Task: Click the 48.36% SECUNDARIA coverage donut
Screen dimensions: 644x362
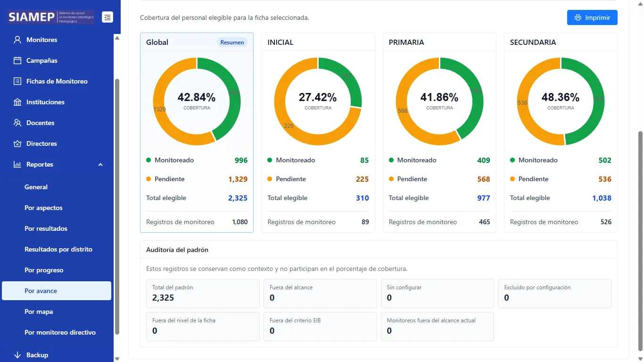Action: 561,101
